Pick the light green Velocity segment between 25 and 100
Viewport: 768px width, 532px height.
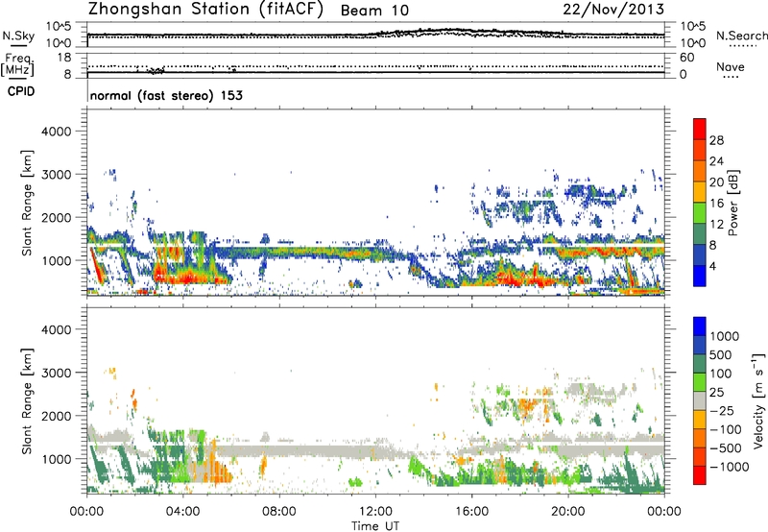tap(700, 382)
